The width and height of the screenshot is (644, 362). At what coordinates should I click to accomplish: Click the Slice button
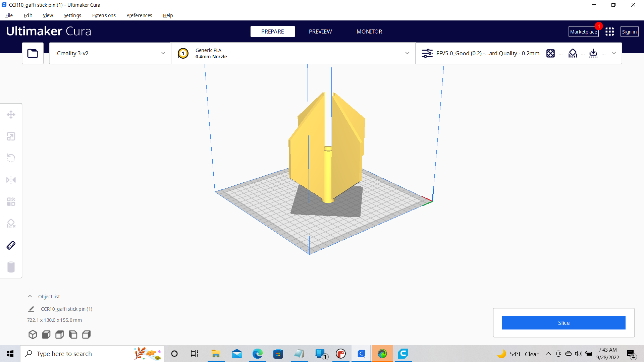564,323
